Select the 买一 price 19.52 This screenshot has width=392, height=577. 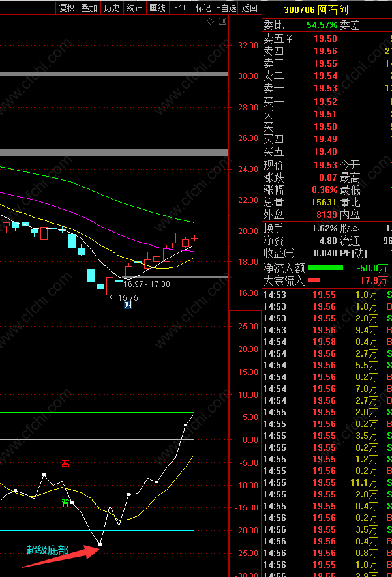click(x=325, y=102)
